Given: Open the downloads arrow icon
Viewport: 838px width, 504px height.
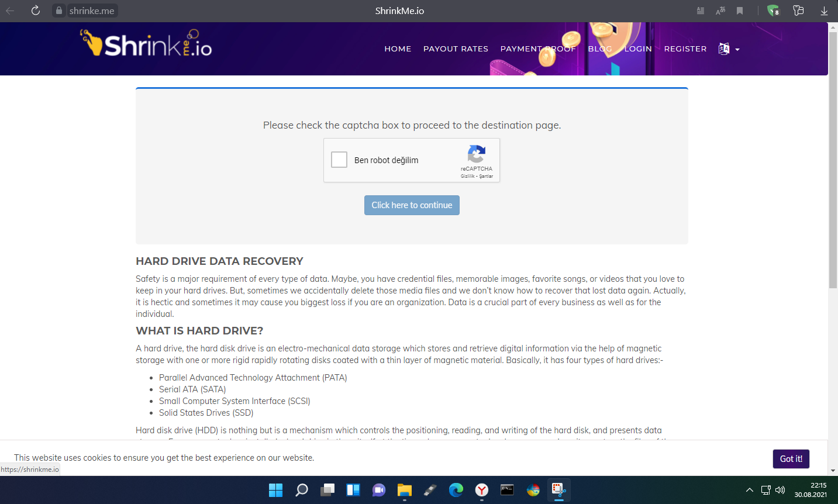Looking at the screenshot, I should pos(824,11).
